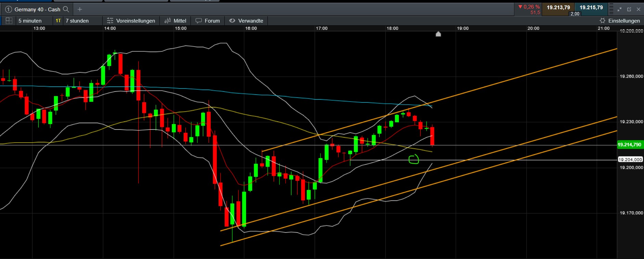
Task: Click the 19.260,000 price axis label
Action: (x=631, y=76)
